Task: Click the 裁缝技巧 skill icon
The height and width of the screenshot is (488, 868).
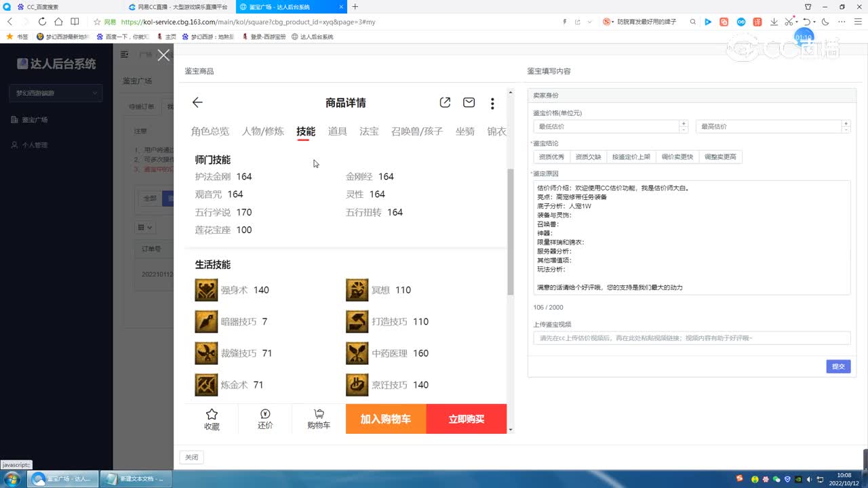Action: 206,353
